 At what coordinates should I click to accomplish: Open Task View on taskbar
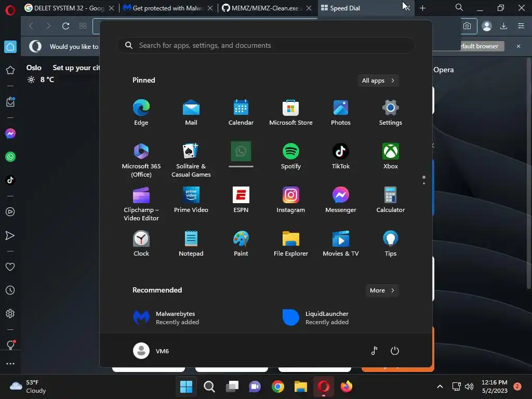pyautogui.click(x=232, y=387)
